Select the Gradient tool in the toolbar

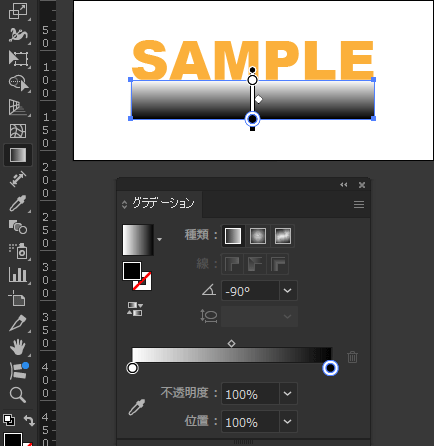tap(18, 155)
